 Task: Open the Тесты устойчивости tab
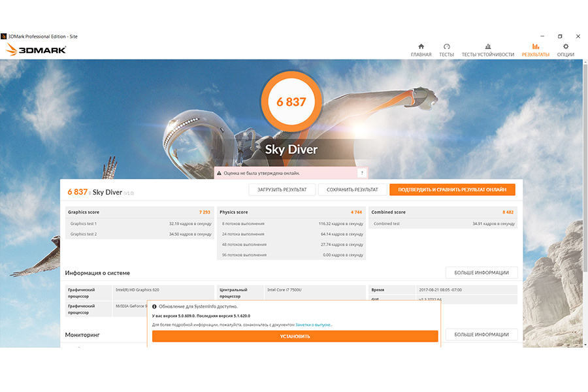coord(487,50)
